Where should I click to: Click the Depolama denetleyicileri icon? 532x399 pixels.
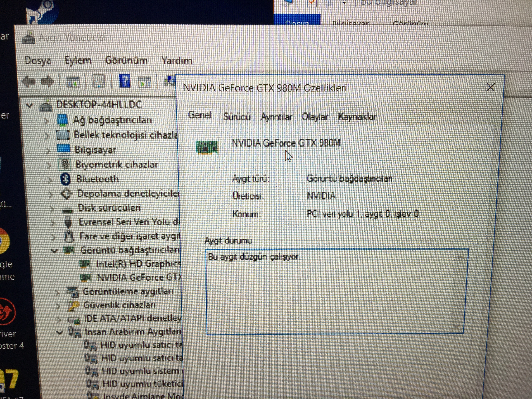[66, 194]
